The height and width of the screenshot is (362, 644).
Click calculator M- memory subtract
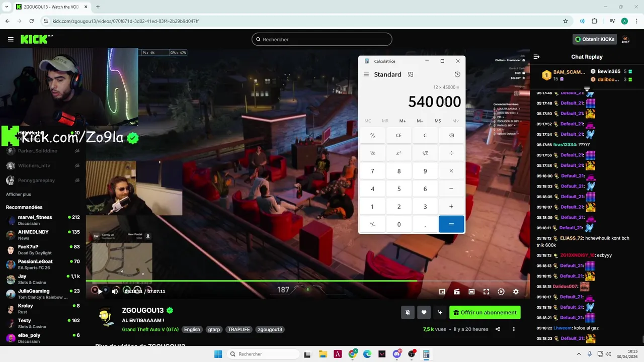[x=420, y=121]
